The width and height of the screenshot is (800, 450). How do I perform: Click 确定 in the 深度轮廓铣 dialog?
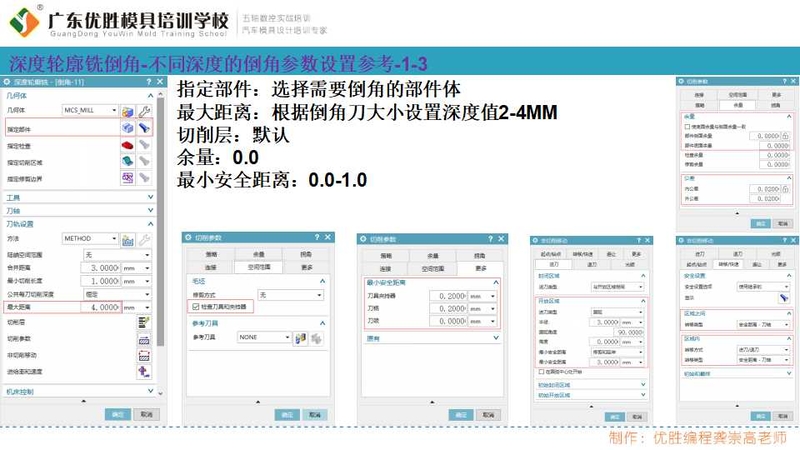[x=118, y=414]
